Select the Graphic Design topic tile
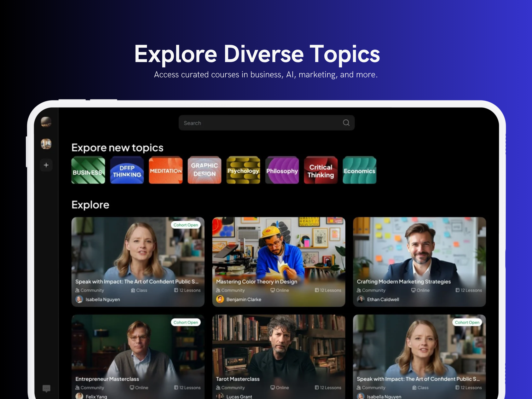 205,170
